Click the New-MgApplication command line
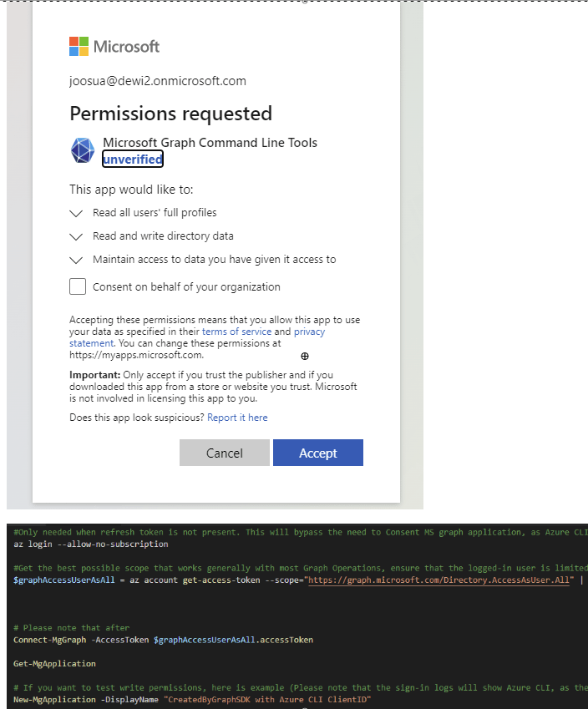Image resolution: width=588 pixels, height=709 pixels. coord(192,699)
